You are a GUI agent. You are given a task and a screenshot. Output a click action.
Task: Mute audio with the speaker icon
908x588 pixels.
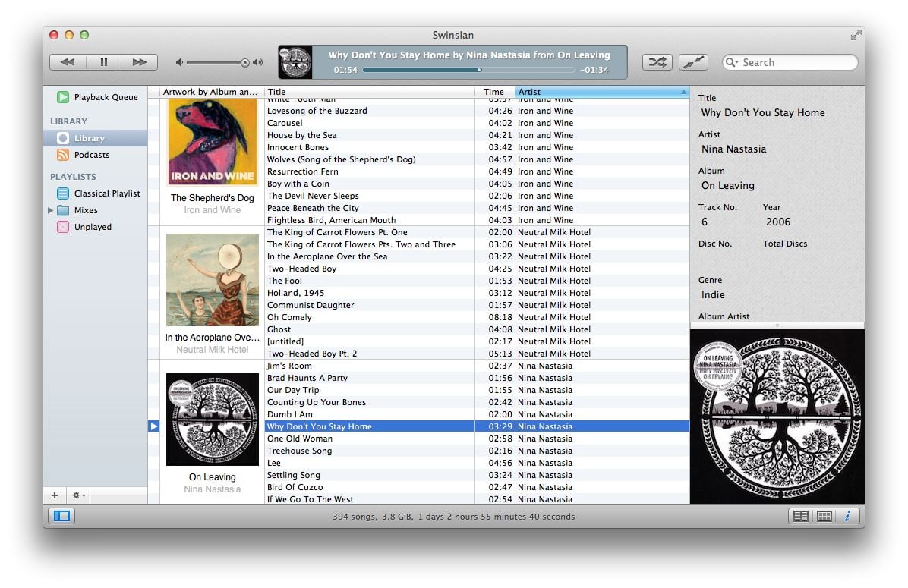pyautogui.click(x=178, y=62)
